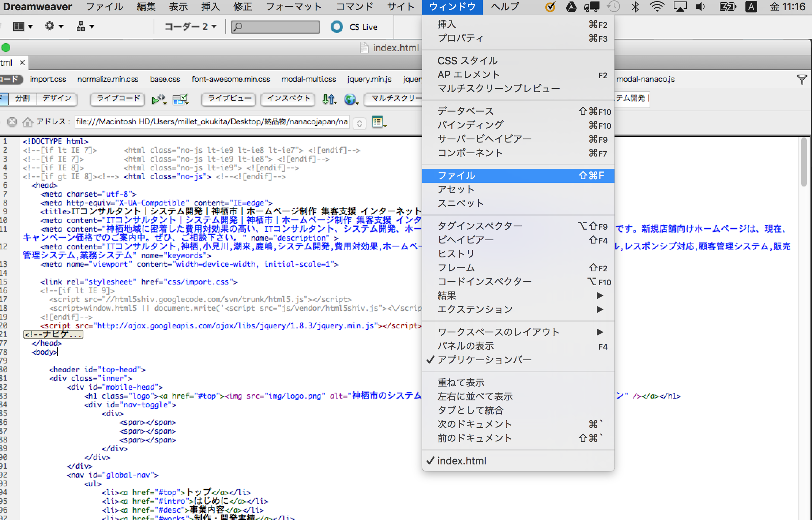
Task: Toggle ライブビュー mode button
Action: point(229,98)
